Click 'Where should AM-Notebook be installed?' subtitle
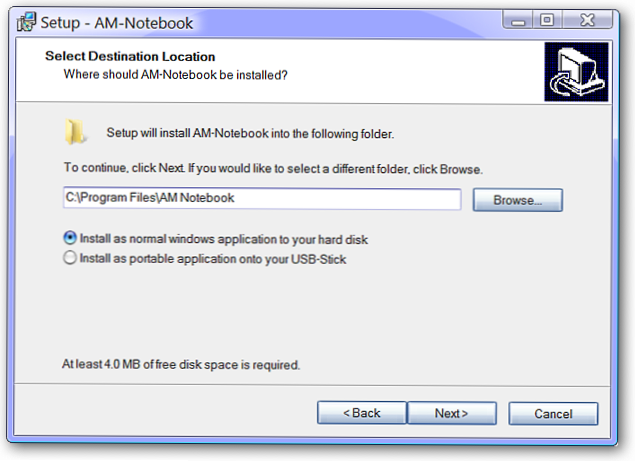This screenshot has height=461, width=635. (x=176, y=74)
